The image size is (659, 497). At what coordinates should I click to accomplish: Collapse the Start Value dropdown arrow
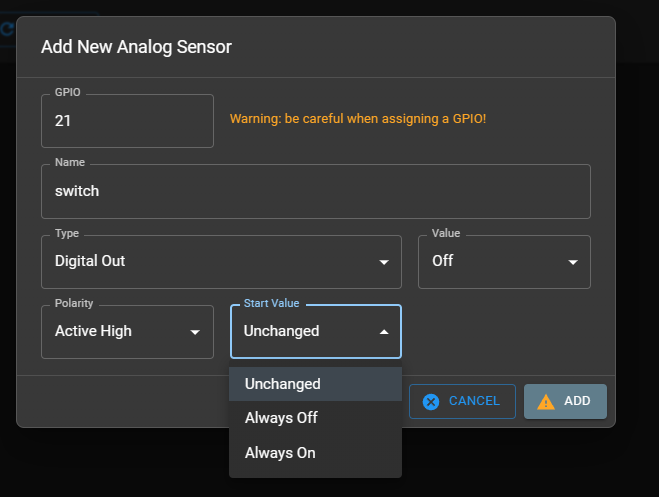click(384, 332)
